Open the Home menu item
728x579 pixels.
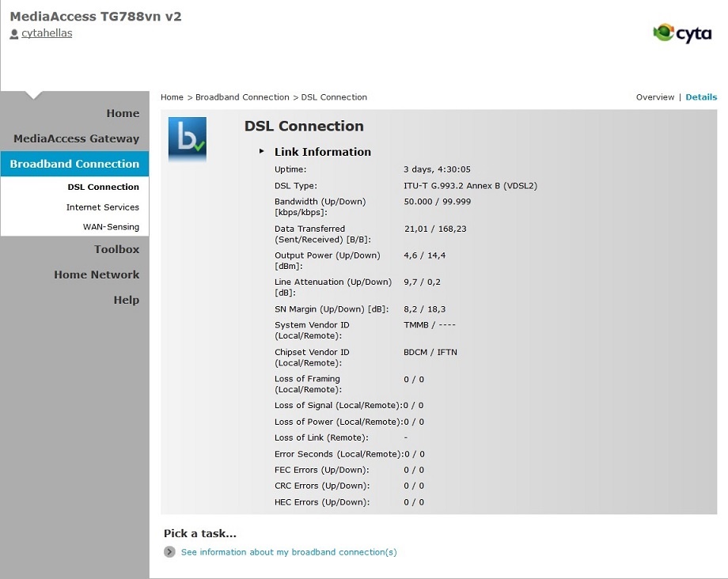[123, 113]
